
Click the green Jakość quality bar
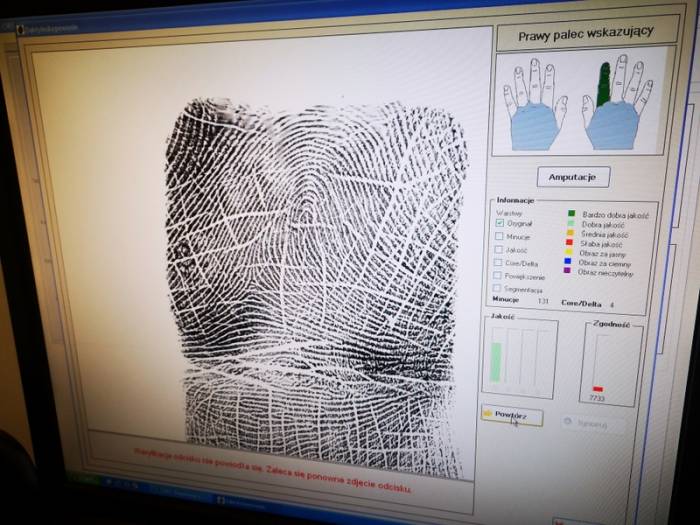(x=496, y=361)
